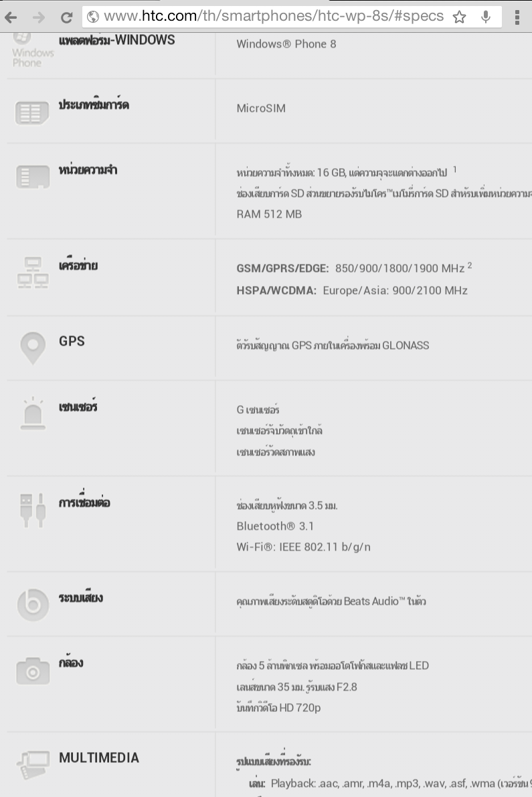Click the MULTIMEDIA section icon
Viewport: 532px width, 797px height.
(33, 765)
